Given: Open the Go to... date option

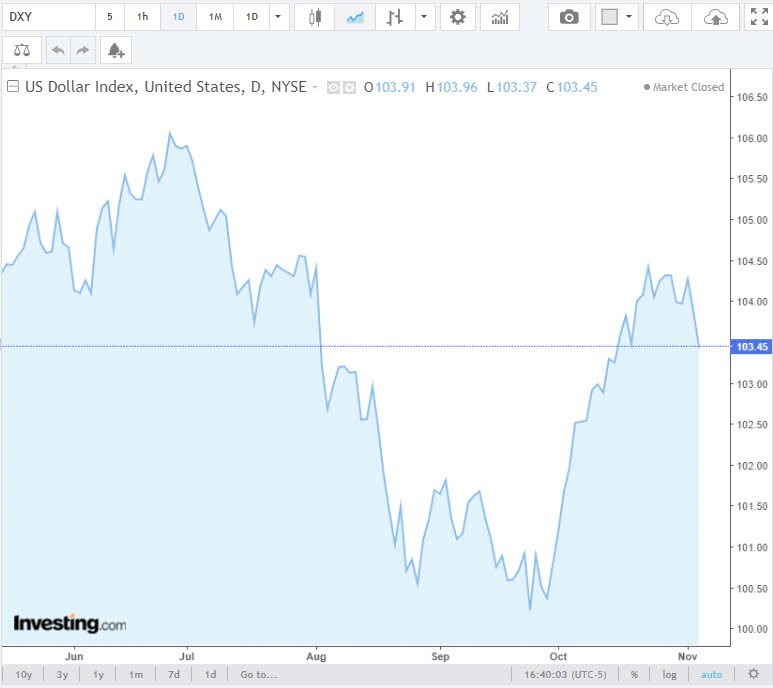Looking at the screenshot, I should click(259, 674).
